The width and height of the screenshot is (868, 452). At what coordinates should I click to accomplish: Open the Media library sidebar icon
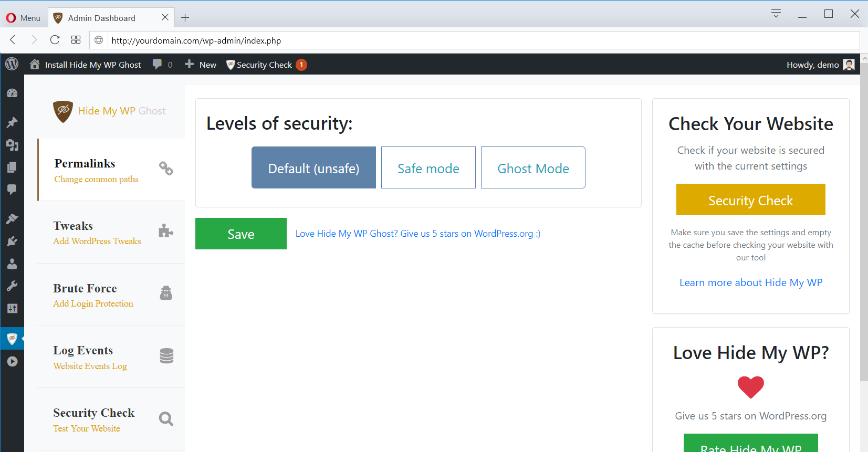12,145
